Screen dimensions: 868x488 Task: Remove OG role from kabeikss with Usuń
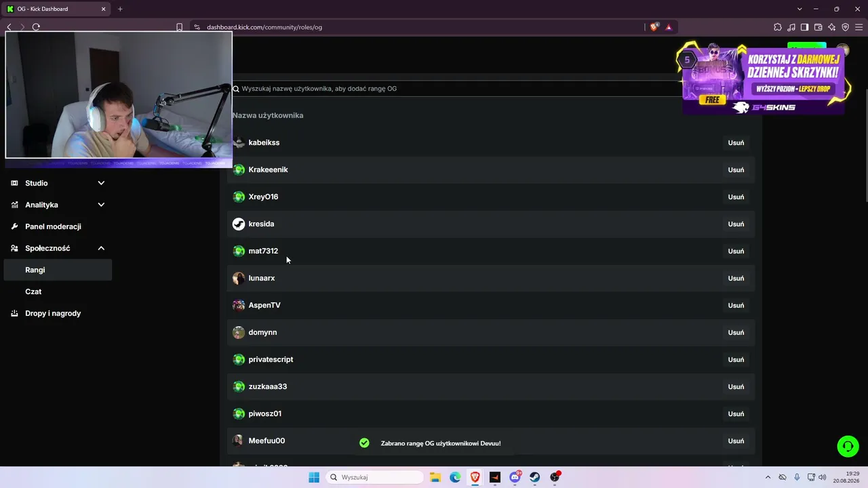(x=736, y=142)
